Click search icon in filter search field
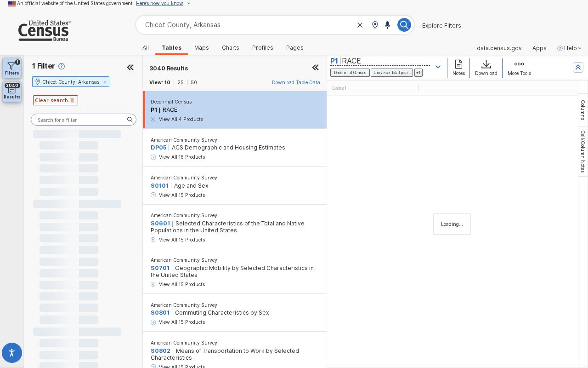The width and height of the screenshot is (588, 368). pos(130,120)
